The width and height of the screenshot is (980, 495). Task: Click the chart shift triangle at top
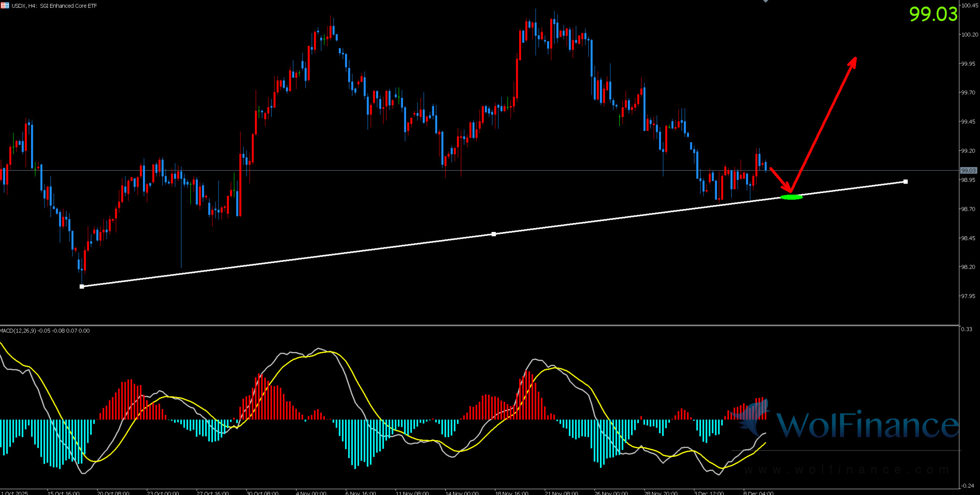(x=765, y=1)
